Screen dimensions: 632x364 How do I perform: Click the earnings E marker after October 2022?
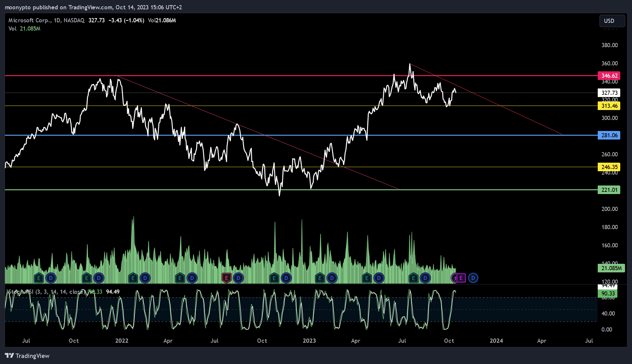point(274,278)
